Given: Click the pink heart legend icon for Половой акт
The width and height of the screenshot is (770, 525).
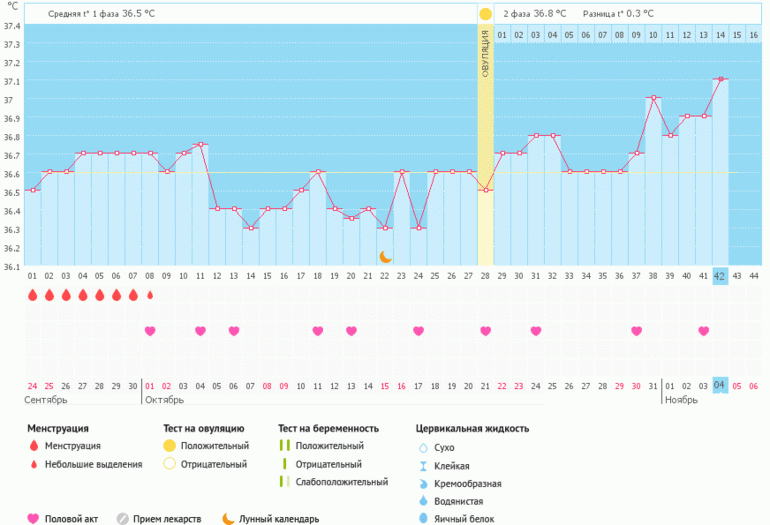Looking at the screenshot, I should coord(33,518).
